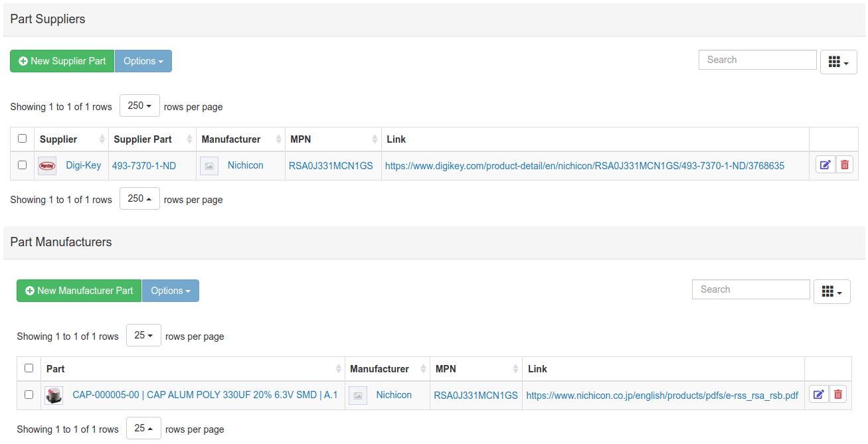Sort suppliers table by MPN column
The image size is (868, 444).
333,139
